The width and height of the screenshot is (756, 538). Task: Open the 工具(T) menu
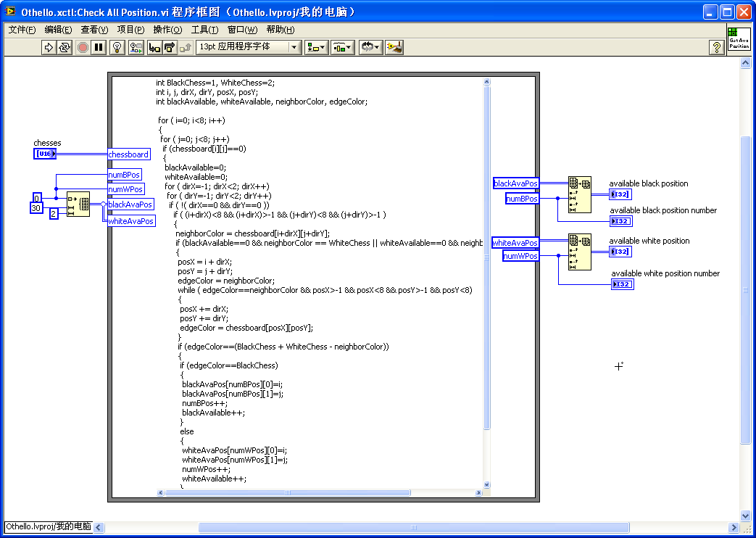coord(204,30)
